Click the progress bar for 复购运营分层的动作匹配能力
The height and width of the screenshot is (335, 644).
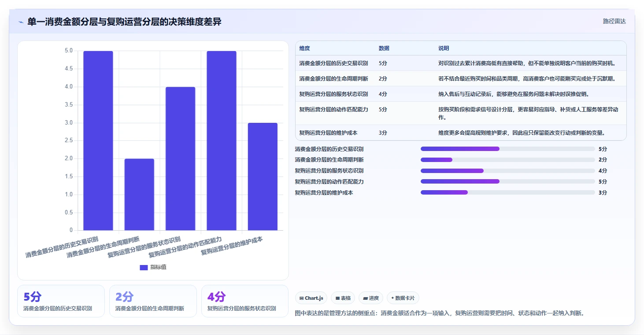pyautogui.click(x=508, y=181)
